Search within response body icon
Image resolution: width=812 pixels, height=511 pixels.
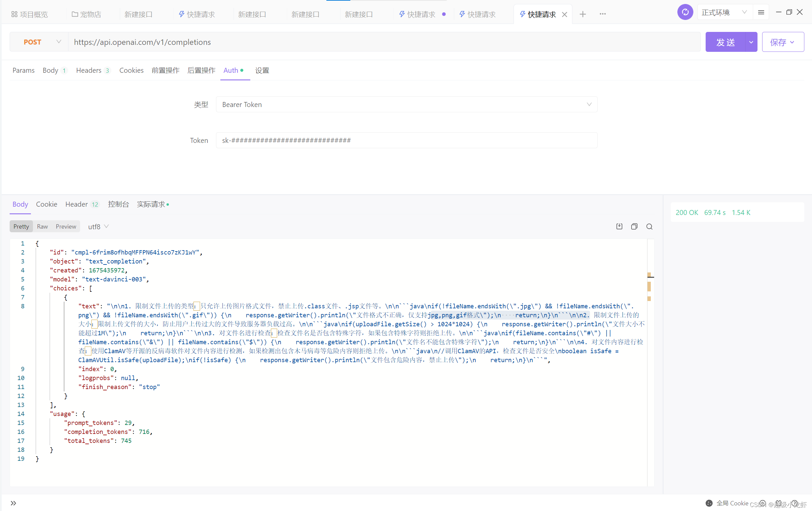pos(649,227)
